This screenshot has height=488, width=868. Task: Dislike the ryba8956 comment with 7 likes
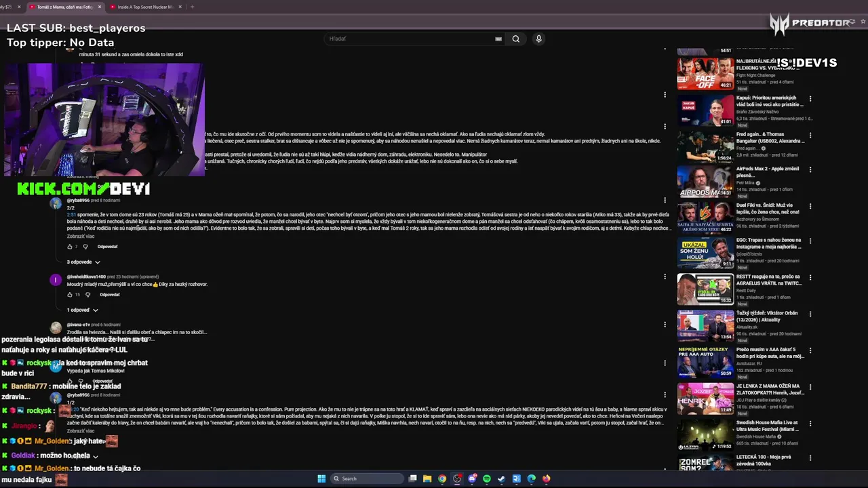[x=85, y=247]
